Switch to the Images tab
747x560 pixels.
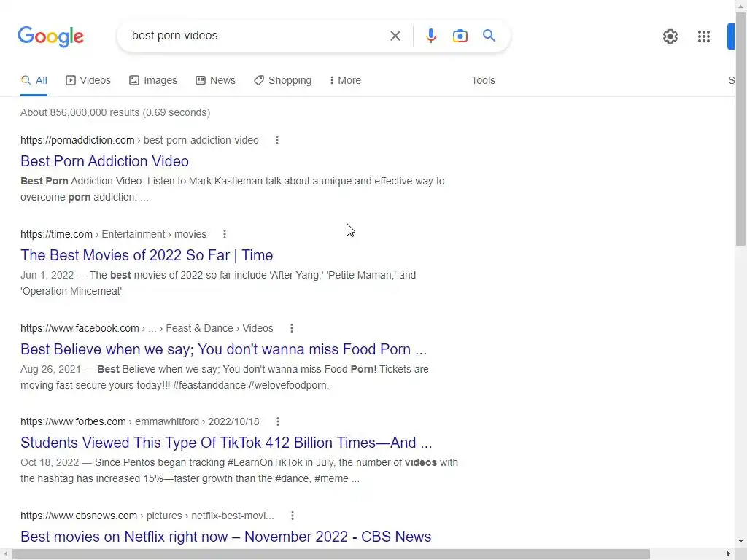(x=153, y=80)
